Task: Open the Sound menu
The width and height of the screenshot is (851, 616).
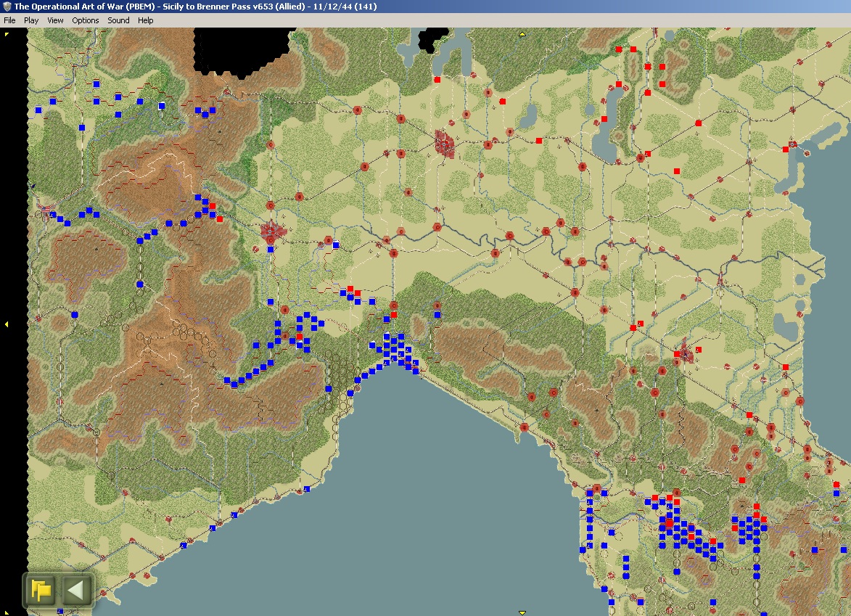Action: (x=118, y=20)
